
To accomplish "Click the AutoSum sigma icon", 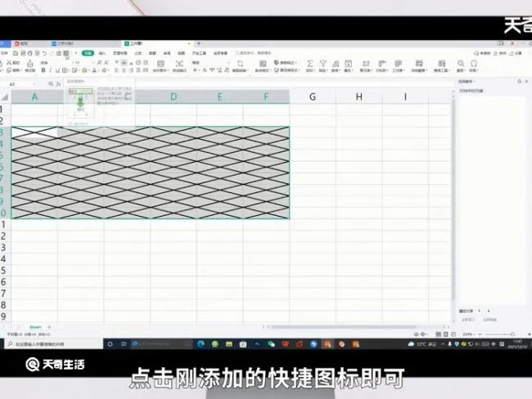I will pos(309,64).
